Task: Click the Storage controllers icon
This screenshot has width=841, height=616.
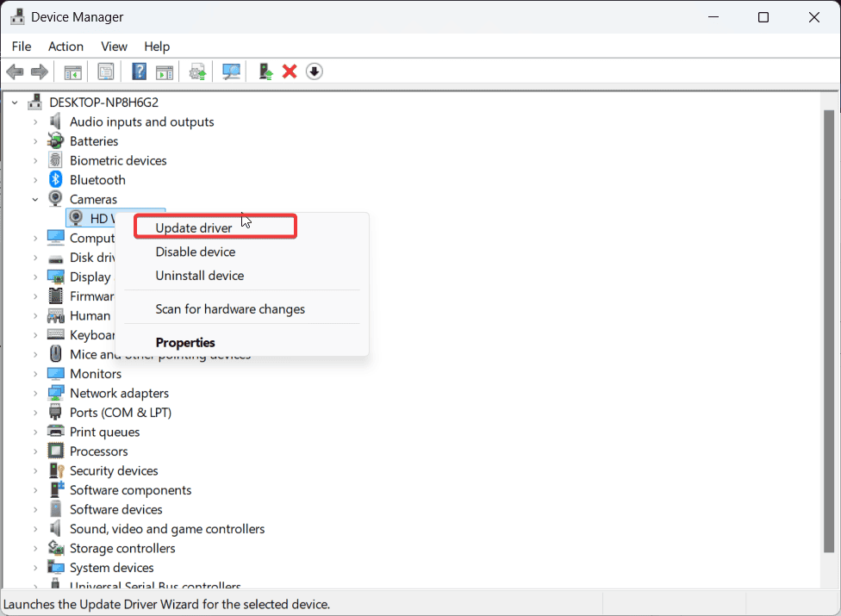Action: point(56,548)
